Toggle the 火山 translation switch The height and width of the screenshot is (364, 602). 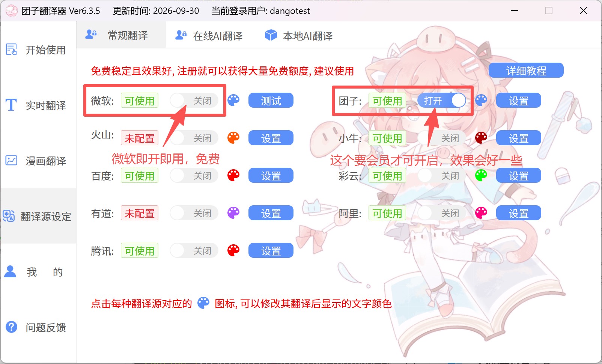click(x=194, y=138)
